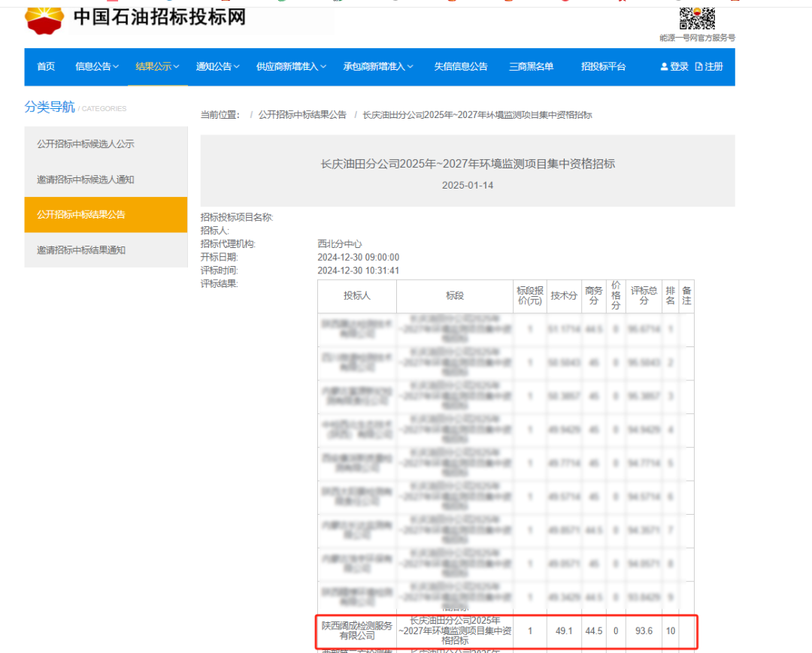Click the 价格分 column header

tap(616, 296)
